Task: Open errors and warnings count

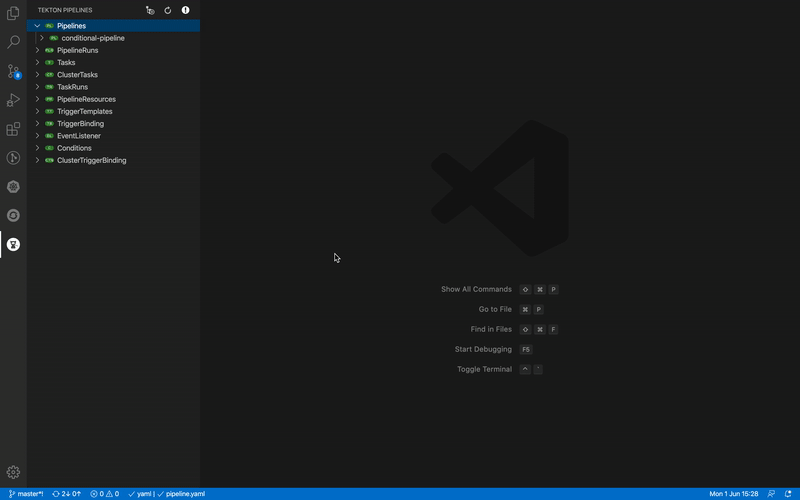Action: click(x=105, y=494)
